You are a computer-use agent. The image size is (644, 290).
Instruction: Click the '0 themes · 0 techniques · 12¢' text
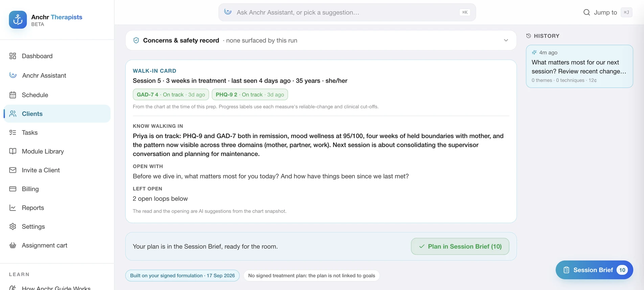coord(564,80)
